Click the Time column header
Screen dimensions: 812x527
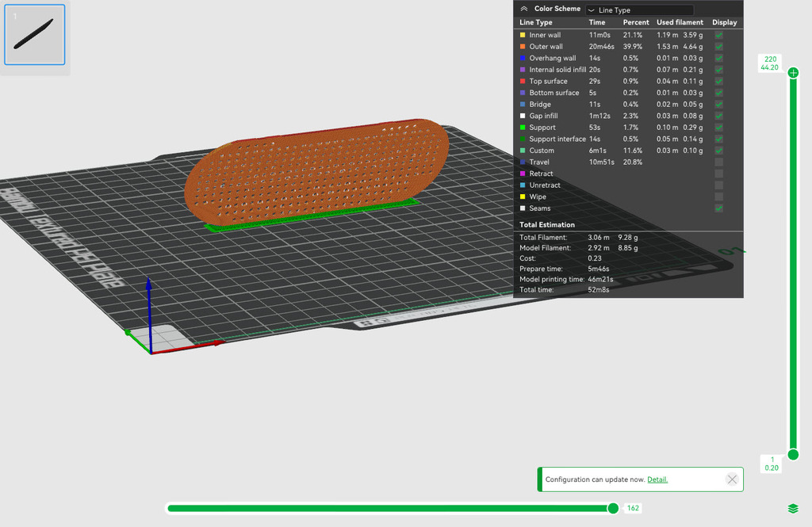[x=596, y=22]
